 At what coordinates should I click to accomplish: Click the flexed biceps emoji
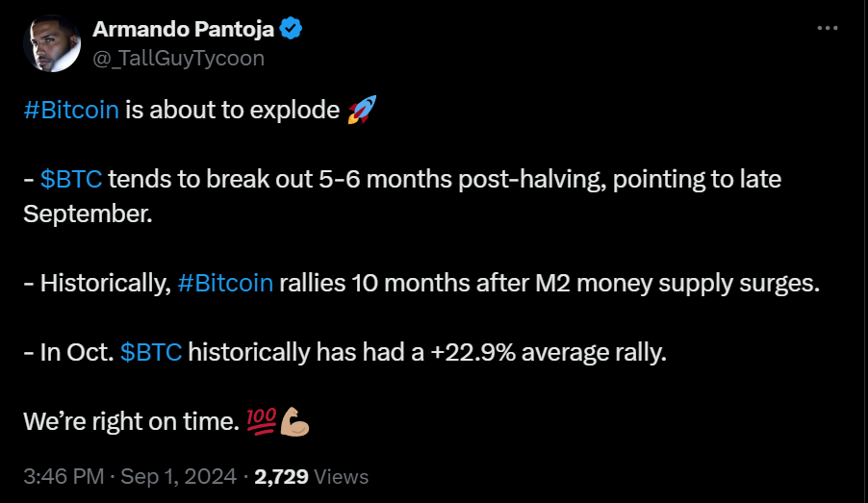(x=294, y=420)
